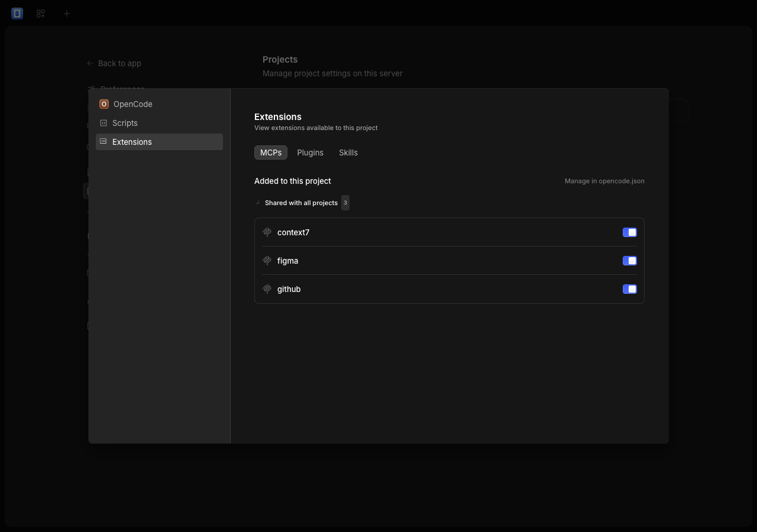Click the Scripts sidebar icon
The height and width of the screenshot is (532, 757).
pyautogui.click(x=103, y=123)
